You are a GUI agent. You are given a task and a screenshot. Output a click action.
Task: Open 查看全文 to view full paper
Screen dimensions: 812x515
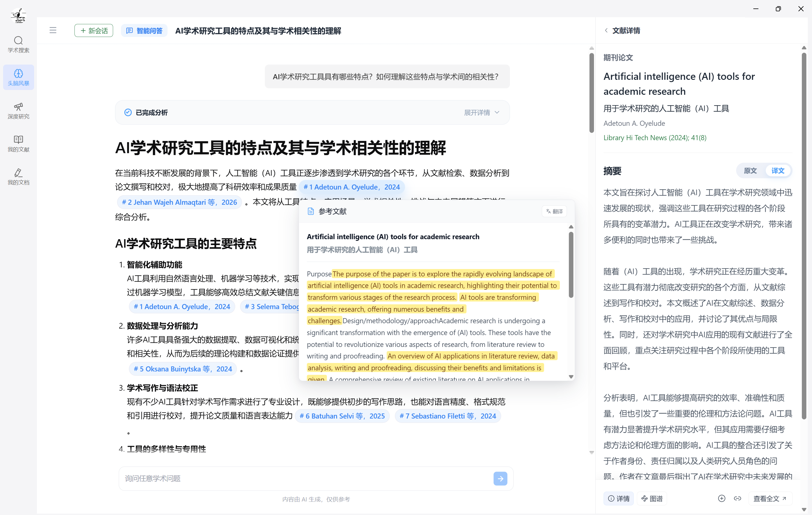(x=770, y=498)
